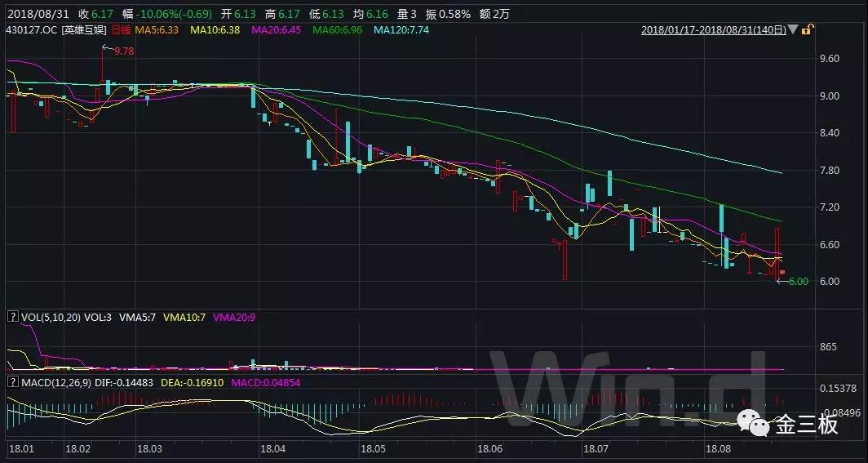
Task: Open the MACD indicator help question-mark icon
Action: tap(11, 381)
